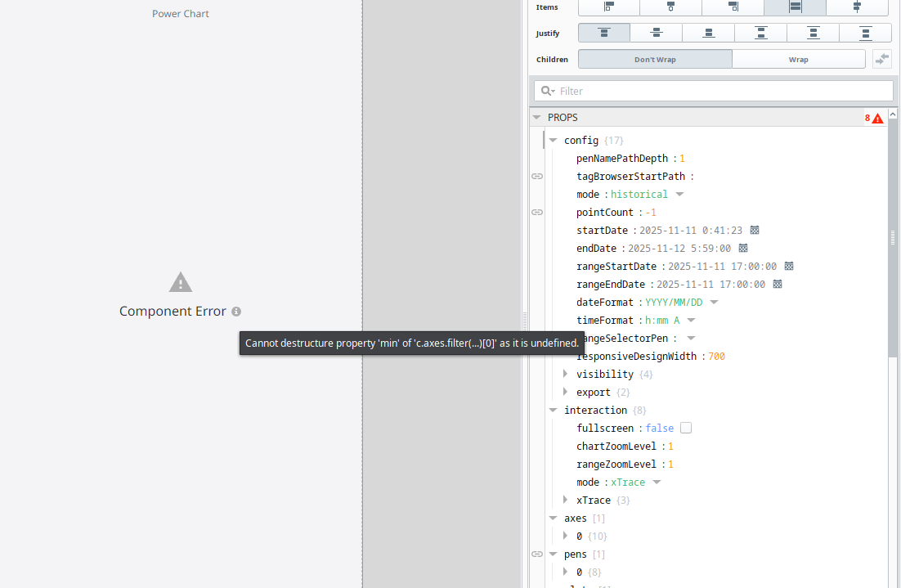Viewport: 901px width, 588px height.
Task: Click the property Filter input field
Action: click(x=714, y=91)
